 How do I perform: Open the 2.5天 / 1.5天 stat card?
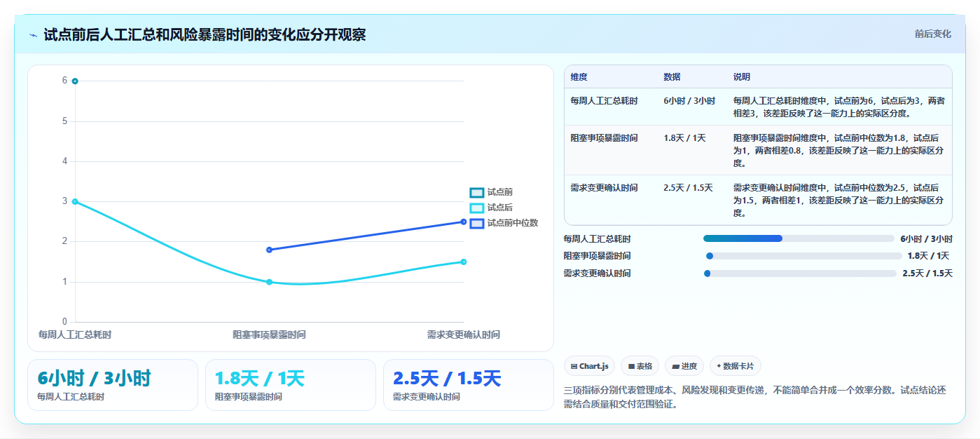pyautogui.click(x=469, y=385)
